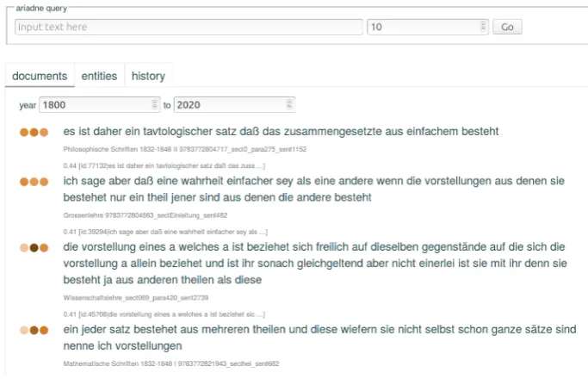Click source line starting with 'Grossenlehre 9783772804663'
588x379 pixels.
(x=145, y=215)
